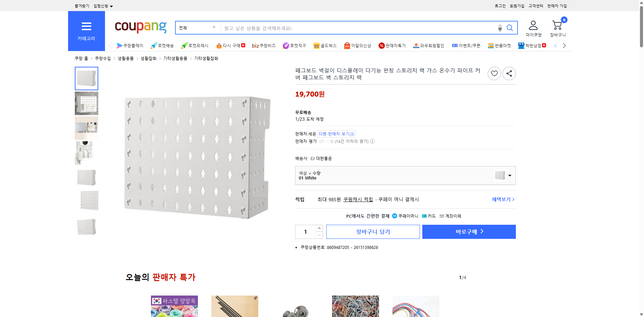Click the search magnifier icon

tap(510, 28)
